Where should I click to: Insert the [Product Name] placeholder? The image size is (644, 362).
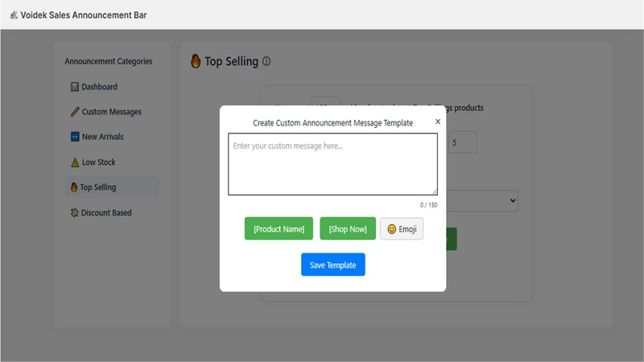(279, 228)
